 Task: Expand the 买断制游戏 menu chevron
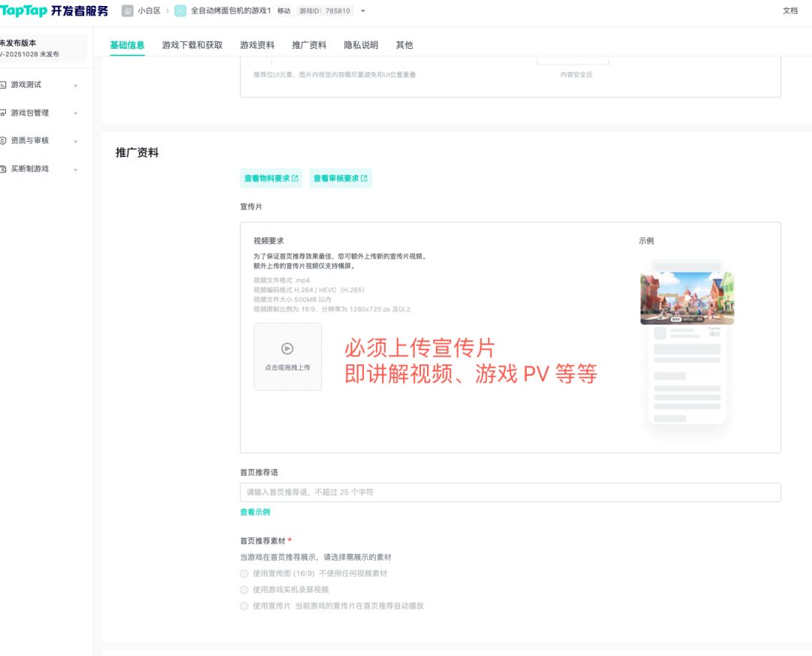76,169
